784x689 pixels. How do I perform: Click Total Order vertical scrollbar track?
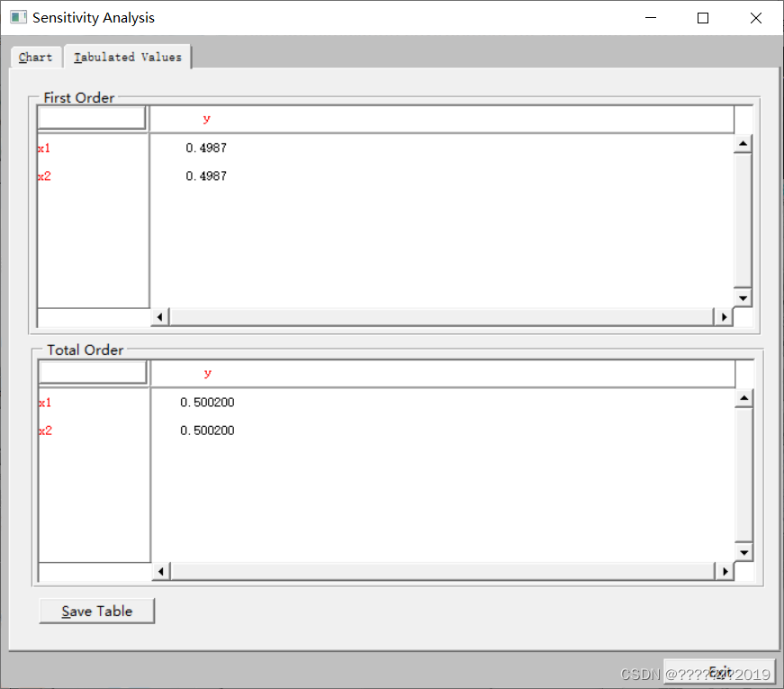[x=744, y=475]
